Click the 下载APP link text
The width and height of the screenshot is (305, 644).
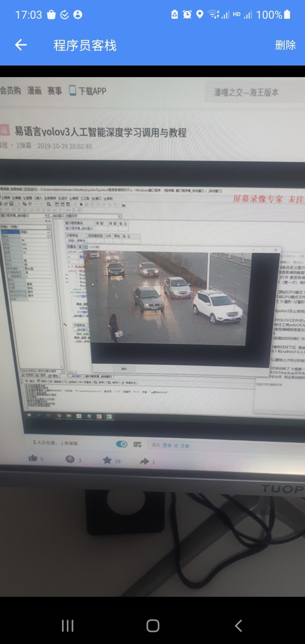(92, 91)
